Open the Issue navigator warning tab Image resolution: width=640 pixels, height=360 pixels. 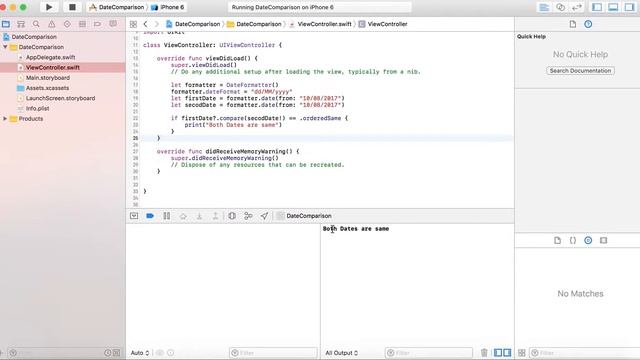(x=51, y=24)
